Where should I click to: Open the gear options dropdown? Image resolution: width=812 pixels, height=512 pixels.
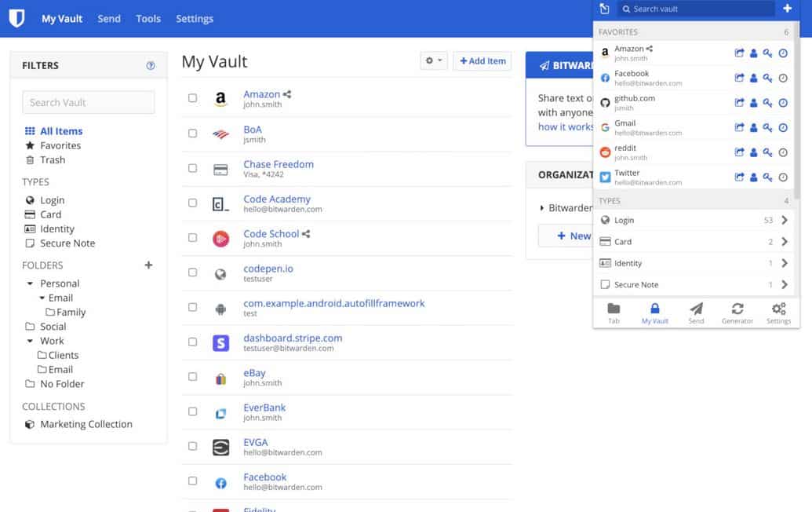click(x=434, y=60)
